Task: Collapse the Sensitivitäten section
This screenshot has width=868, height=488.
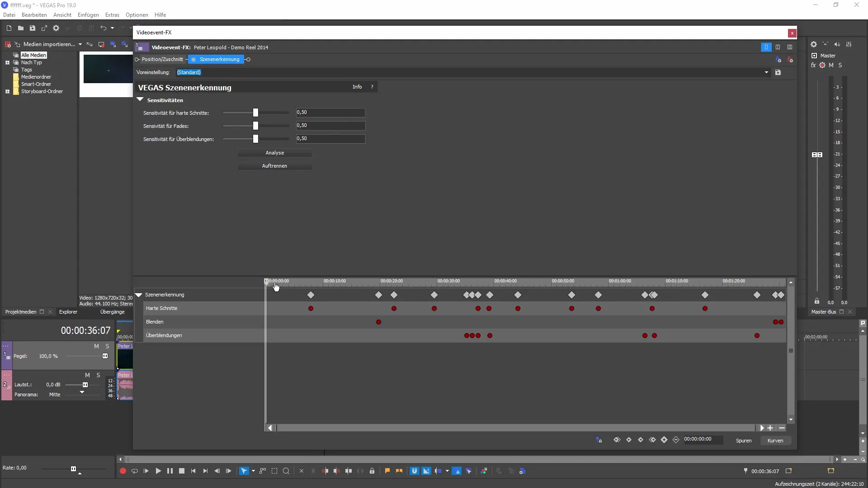Action: (x=140, y=100)
